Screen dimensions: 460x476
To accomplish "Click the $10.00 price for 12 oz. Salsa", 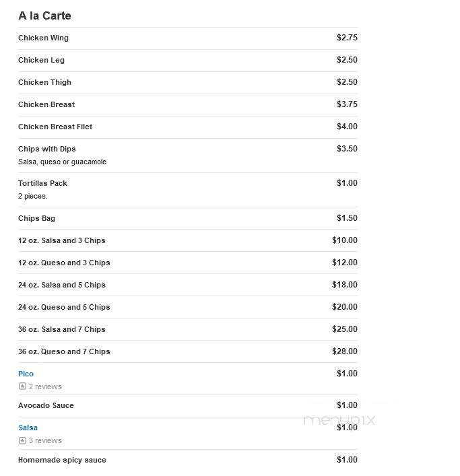I will tap(345, 240).
